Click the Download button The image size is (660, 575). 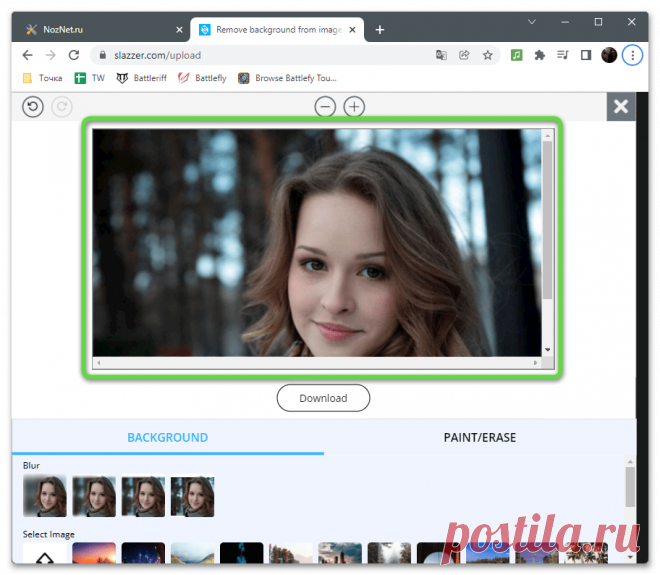(x=323, y=398)
